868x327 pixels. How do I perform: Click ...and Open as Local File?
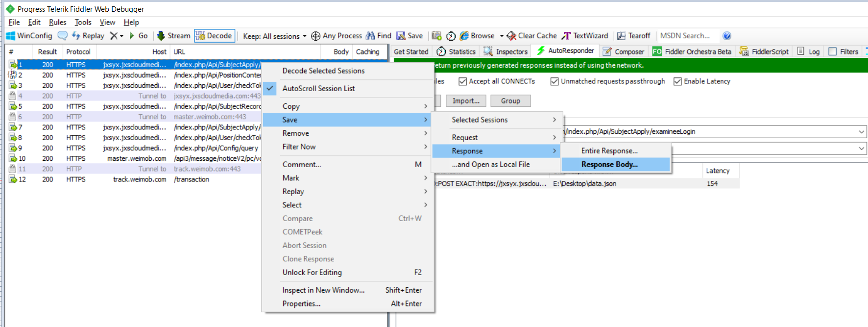(497, 165)
